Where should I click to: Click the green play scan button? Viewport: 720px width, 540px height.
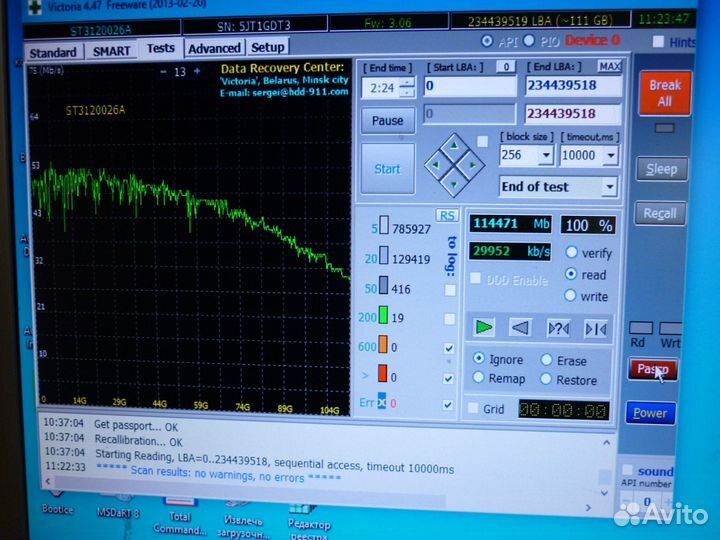click(484, 327)
